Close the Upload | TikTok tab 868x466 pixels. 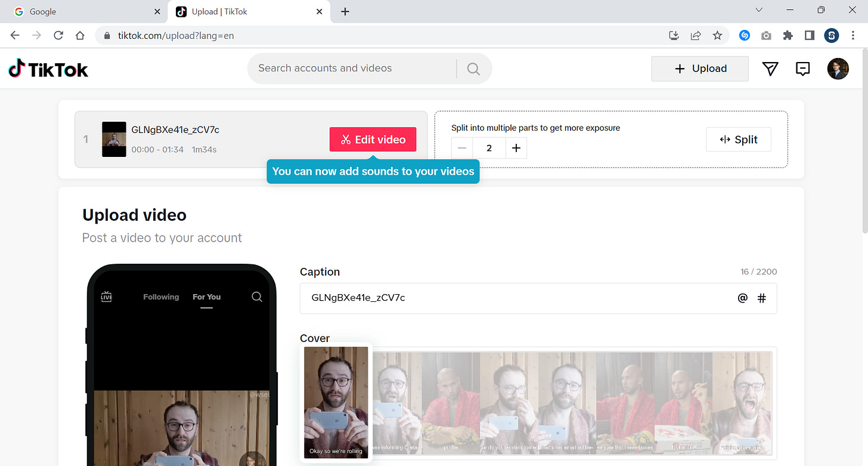[320, 11]
